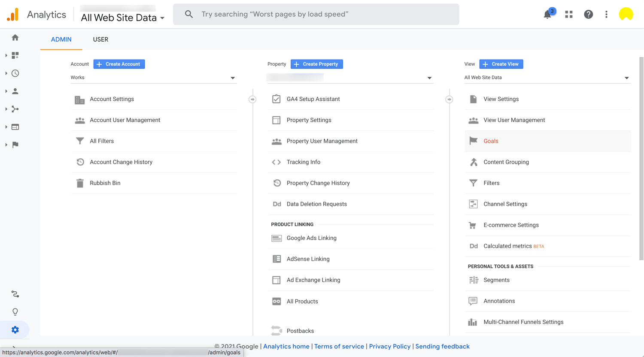Open the View dropdown All Web Site Data
The height and width of the screenshot is (357, 644).
pos(547,78)
